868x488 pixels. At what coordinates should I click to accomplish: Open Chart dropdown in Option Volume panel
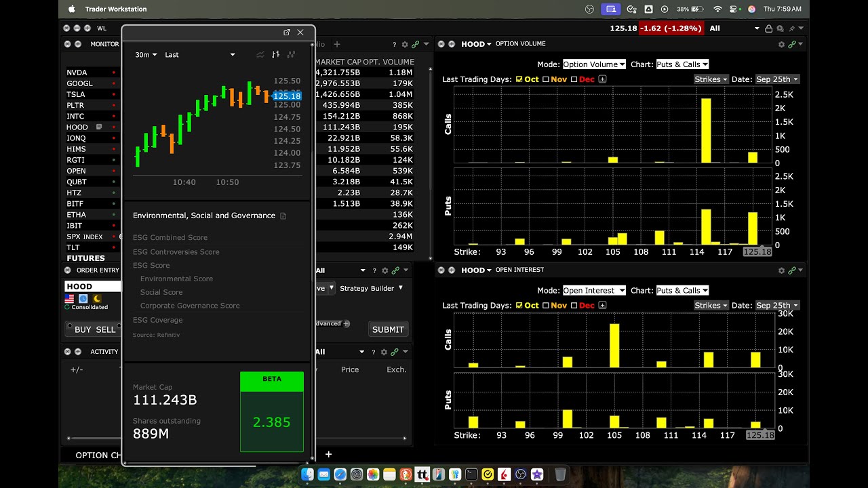coord(682,64)
